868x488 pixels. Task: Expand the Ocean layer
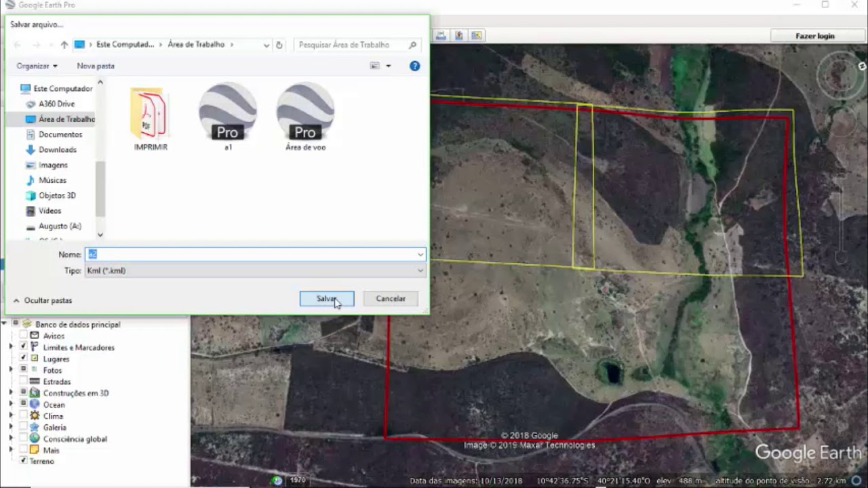[x=11, y=404]
